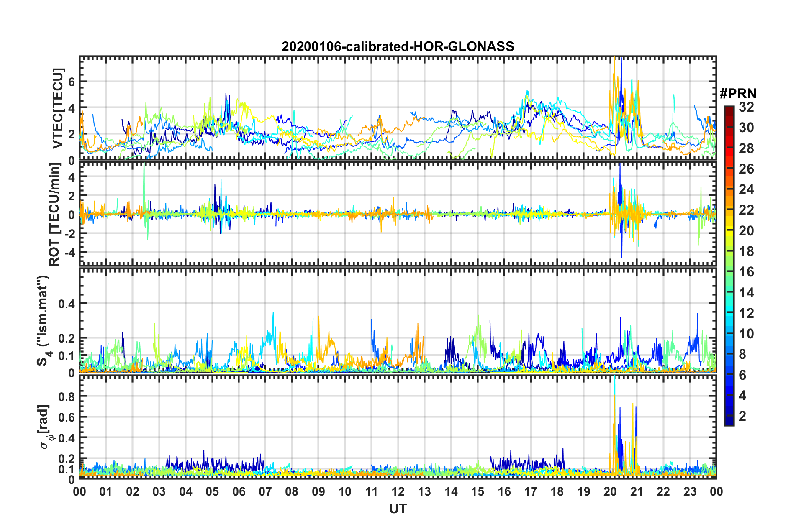Click the "0.8" tick on the σφ axis

(67, 396)
